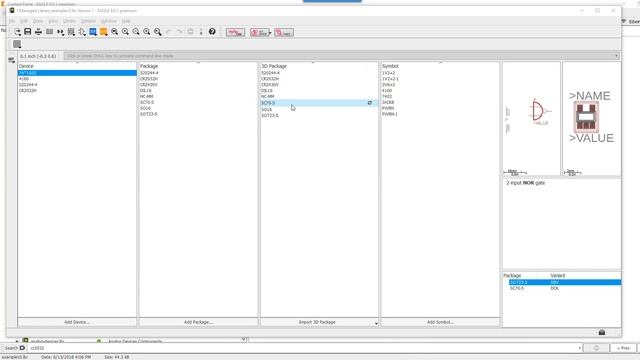Open the Library menu
This screenshot has height=360, width=640.
(69, 21)
